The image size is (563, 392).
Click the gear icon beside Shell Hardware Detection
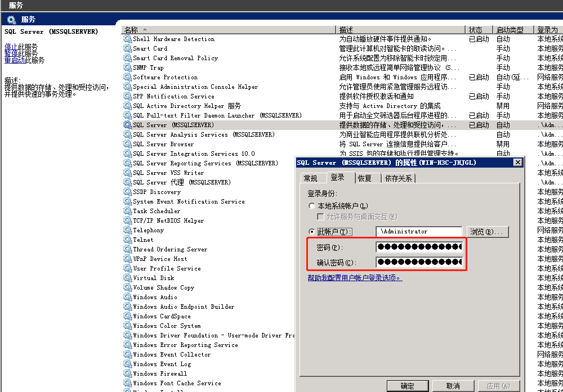point(127,39)
